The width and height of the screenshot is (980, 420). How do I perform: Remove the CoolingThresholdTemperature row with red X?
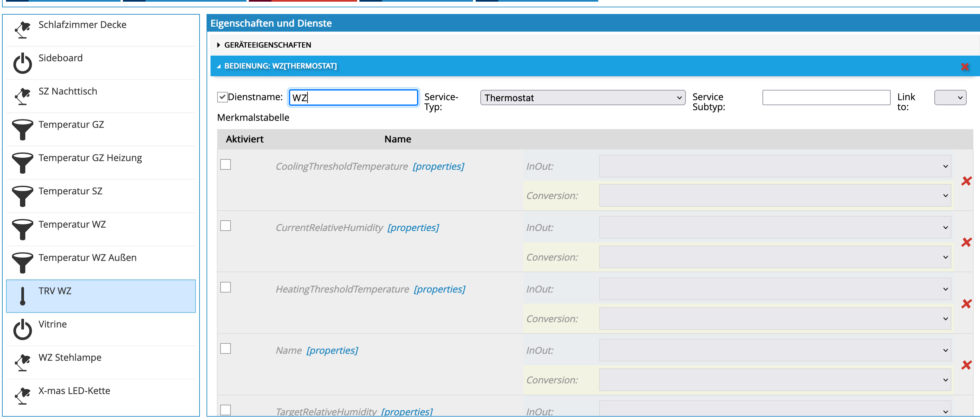pyautogui.click(x=966, y=181)
